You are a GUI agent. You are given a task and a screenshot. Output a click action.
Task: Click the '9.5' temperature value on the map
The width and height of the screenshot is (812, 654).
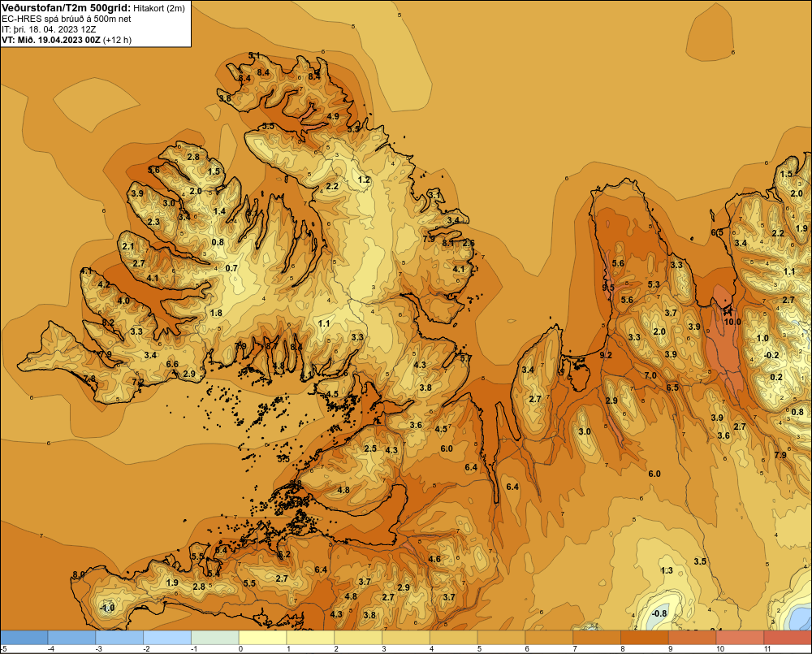tap(608, 288)
